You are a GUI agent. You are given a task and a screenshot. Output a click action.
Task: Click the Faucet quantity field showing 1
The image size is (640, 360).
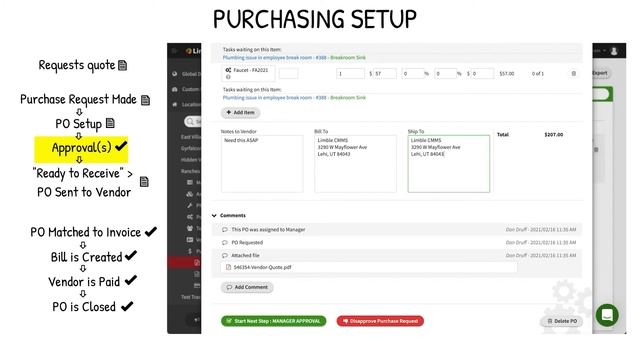coord(350,73)
